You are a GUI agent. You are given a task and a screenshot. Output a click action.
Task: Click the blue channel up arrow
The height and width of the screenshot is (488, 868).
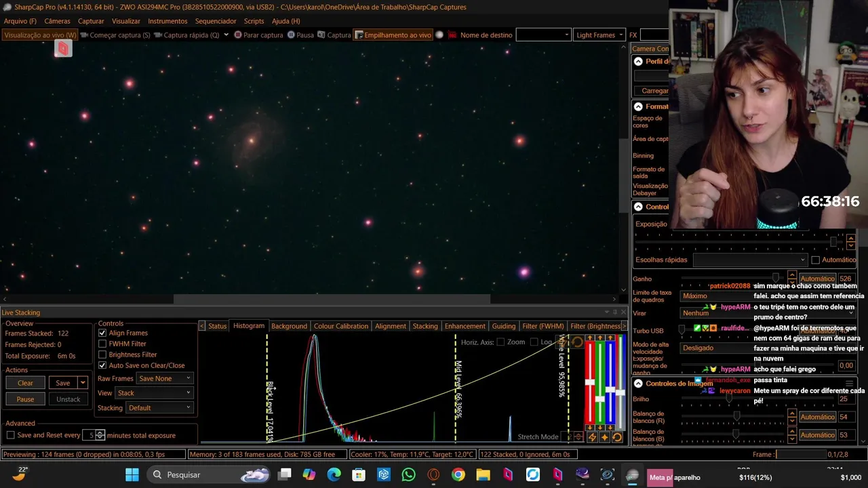pos(610,338)
